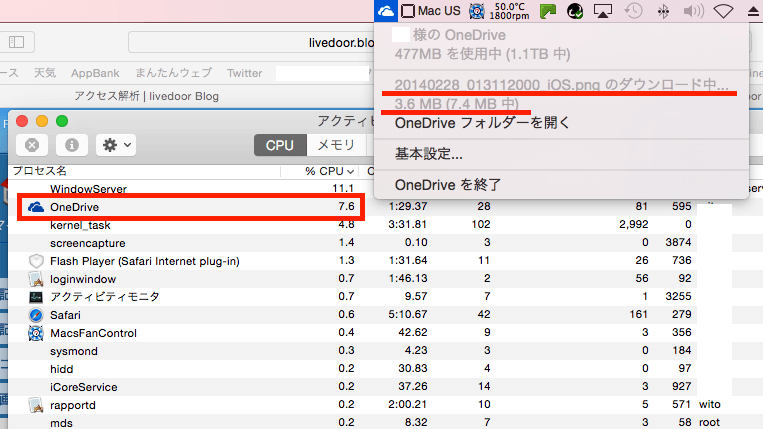The height and width of the screenshot is (429, 763).
Task: Select the Flash Player shield icon
Action: [36, 261]
